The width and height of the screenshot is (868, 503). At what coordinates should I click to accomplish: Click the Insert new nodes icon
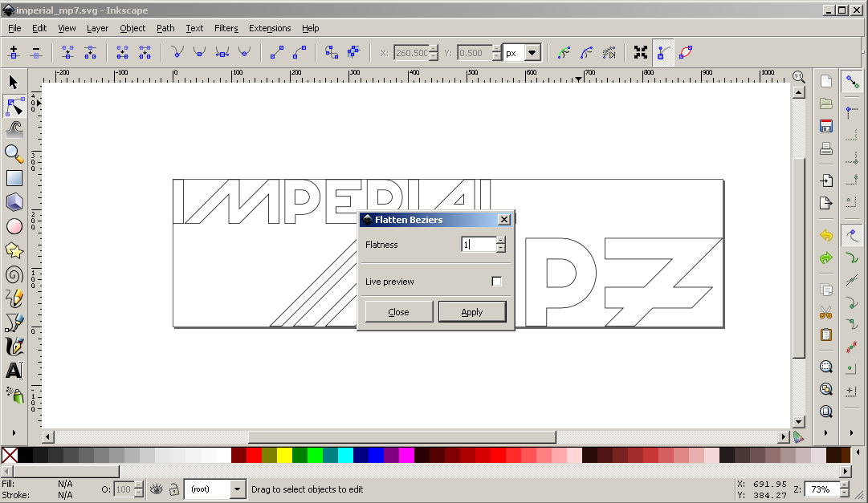click(14, 52)
